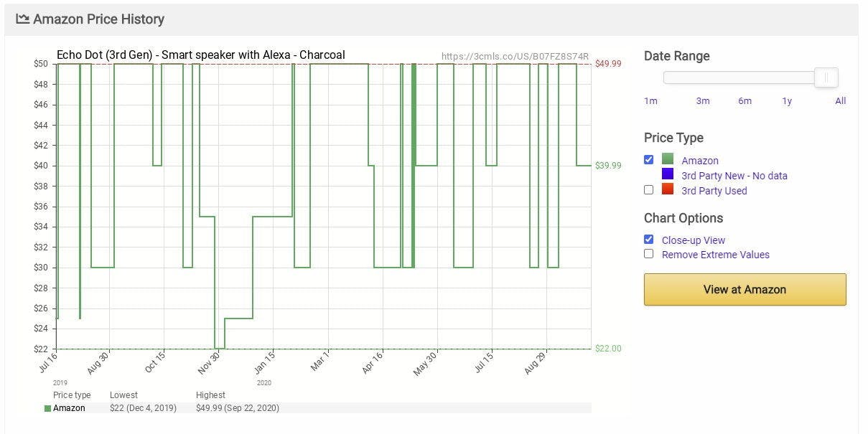Image resolution: width=868 pixels, height=434 pixels.
Task: Click the $49.99 highest price label
Action: tap(608, 64)
